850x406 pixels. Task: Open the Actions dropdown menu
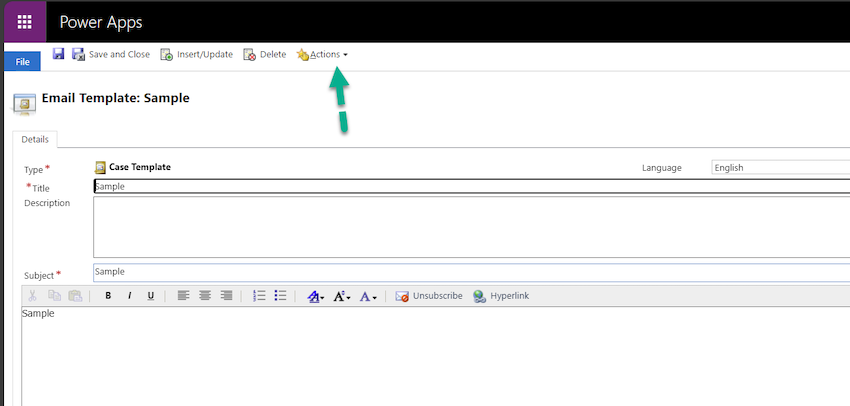pos(322,54)
